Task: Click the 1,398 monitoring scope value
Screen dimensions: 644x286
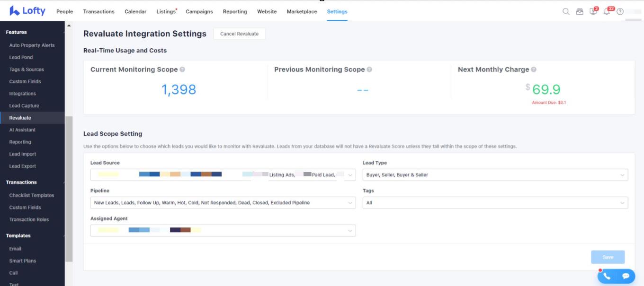Action: [x=179, y=89]
